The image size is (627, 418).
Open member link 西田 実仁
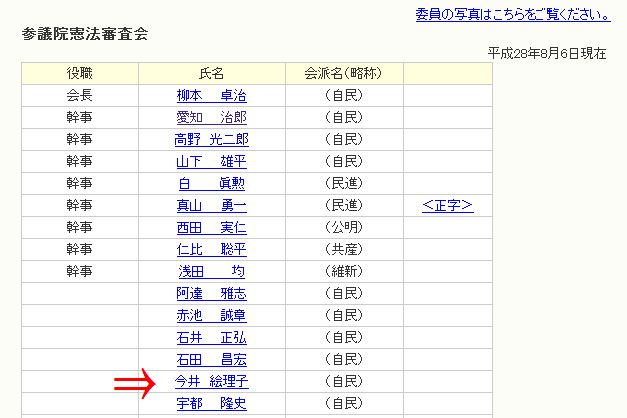pyautogui.click(x=211, y=228)
